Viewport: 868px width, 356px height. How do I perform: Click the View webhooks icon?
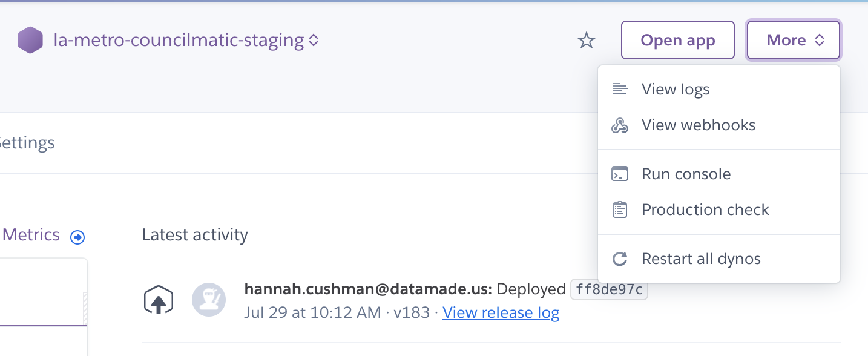tap(620, 125)
